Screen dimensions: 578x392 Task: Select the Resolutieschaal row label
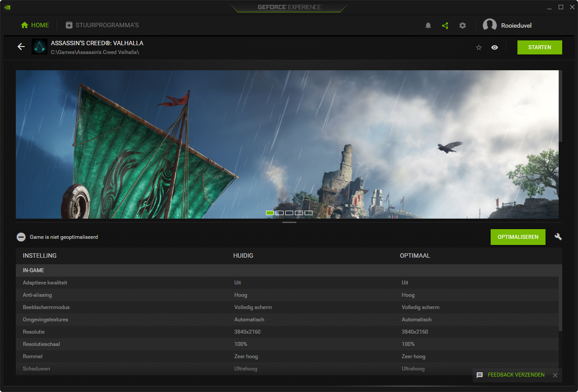point(41,344)
